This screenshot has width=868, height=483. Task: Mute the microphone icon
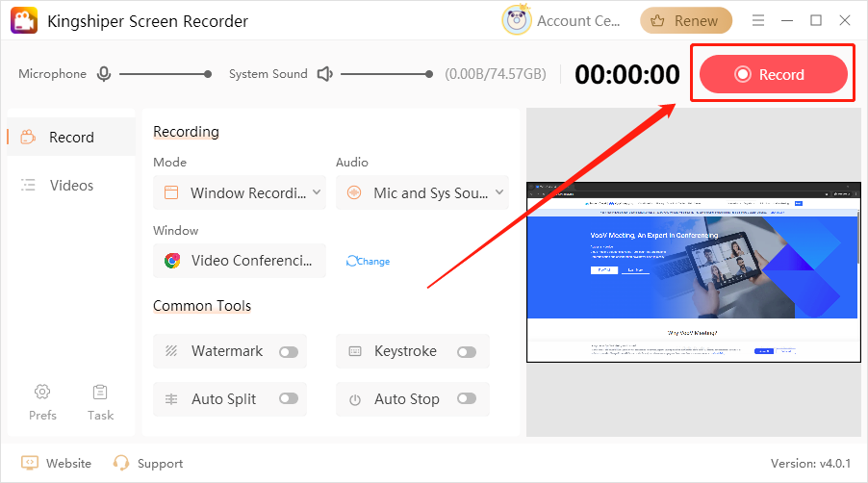[x=104, y=73]
